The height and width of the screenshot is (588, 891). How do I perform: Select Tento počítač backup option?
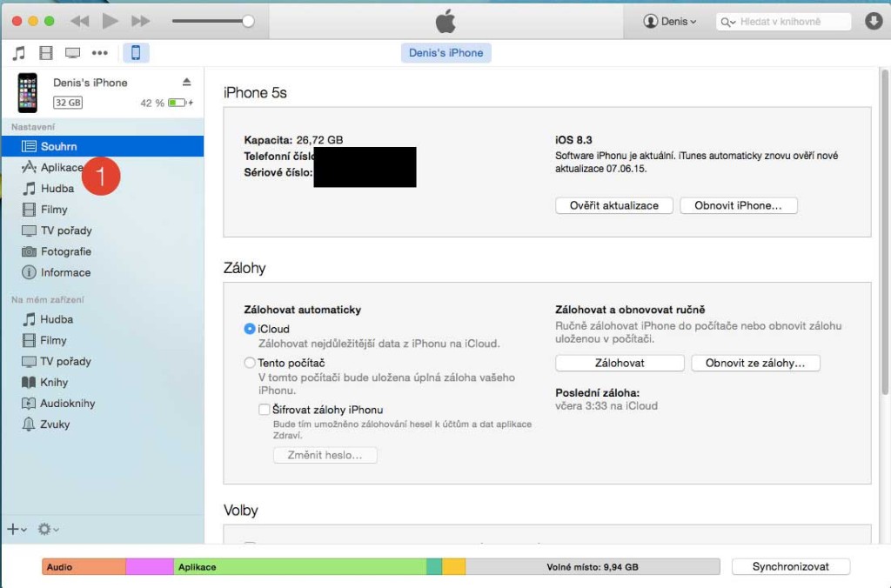[249, 363]
